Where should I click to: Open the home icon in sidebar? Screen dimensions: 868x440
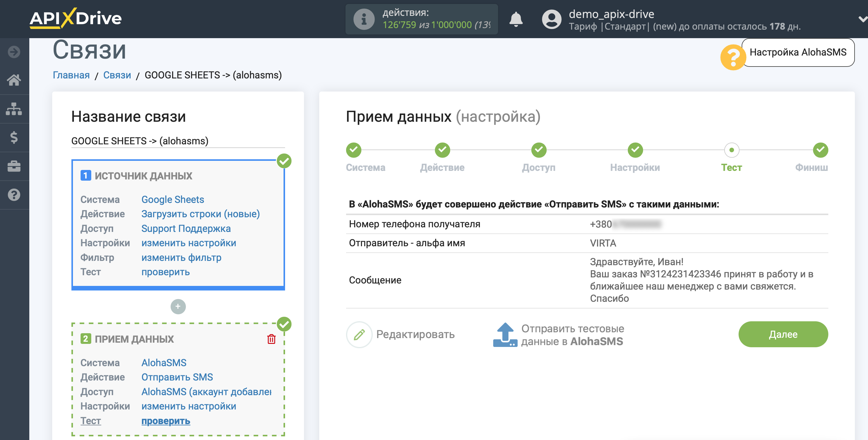coord(14,80)
